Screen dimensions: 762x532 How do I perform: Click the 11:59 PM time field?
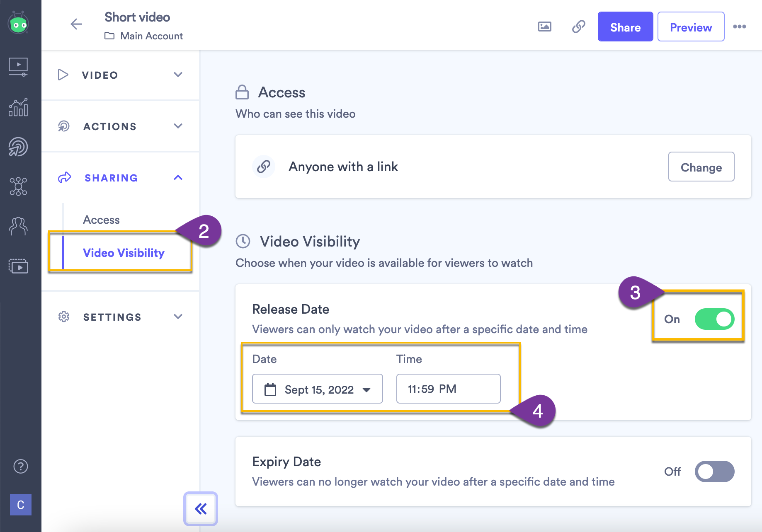pos(448,389)
